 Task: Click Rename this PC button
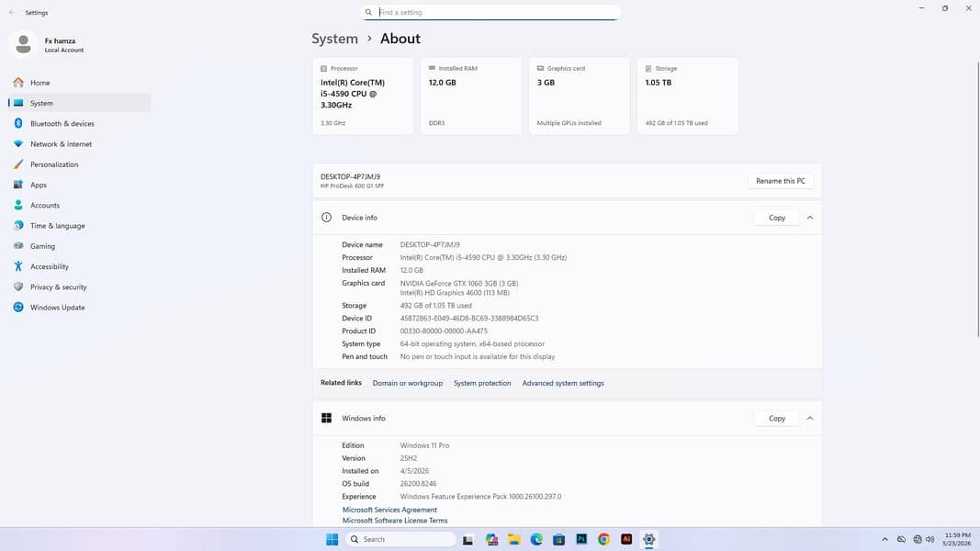(780, 181)
